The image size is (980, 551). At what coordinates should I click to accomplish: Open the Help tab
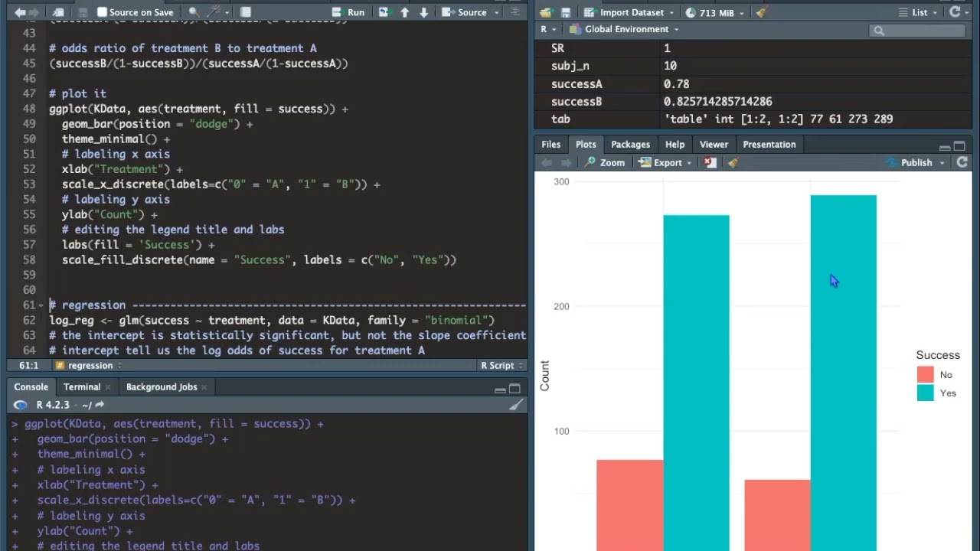tap(675, 145)
